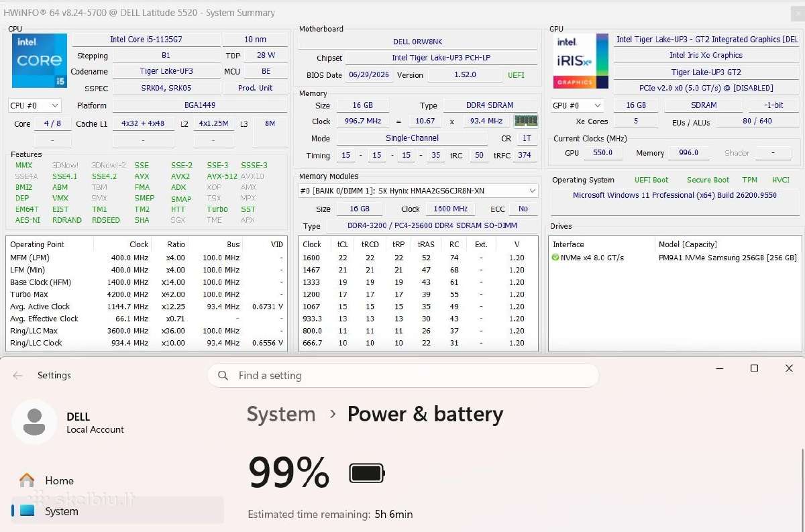Click the Intel Iris Xe graphics logo
The image size is (805, 532).
pos(581,61)
